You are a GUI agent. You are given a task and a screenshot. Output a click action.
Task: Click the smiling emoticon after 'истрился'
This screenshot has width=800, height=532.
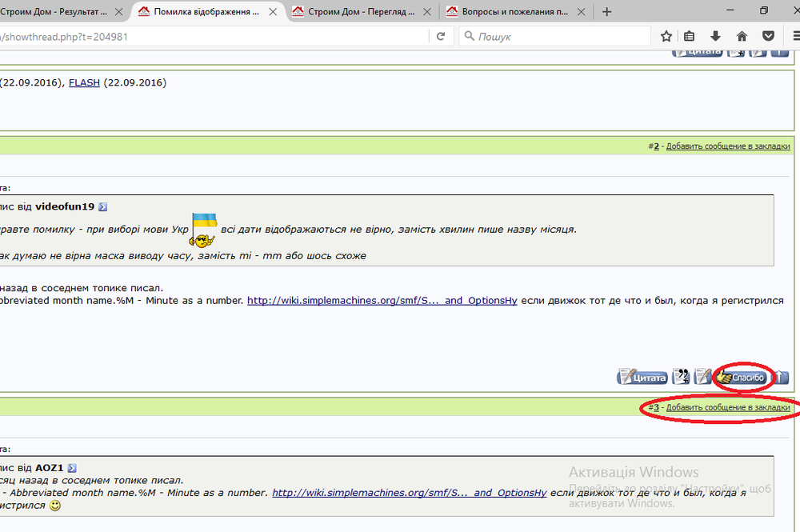[x=55, y=506]
